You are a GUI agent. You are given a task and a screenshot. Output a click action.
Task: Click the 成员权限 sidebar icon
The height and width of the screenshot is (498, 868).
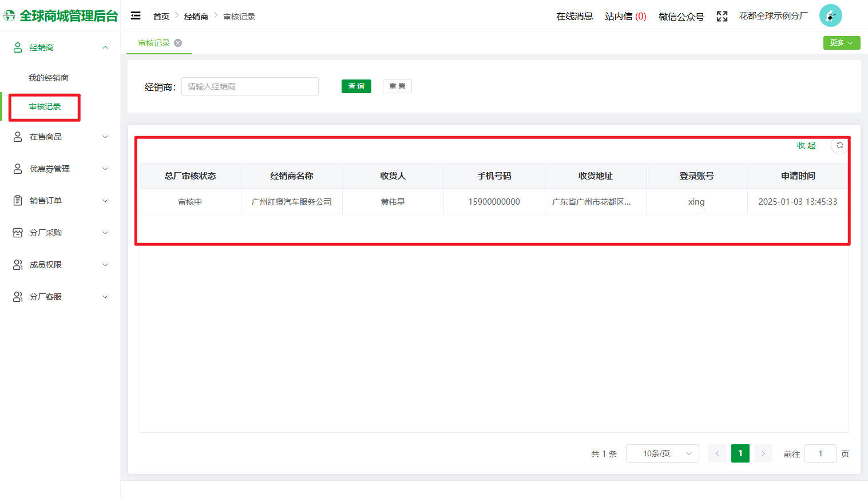(17, 265)
